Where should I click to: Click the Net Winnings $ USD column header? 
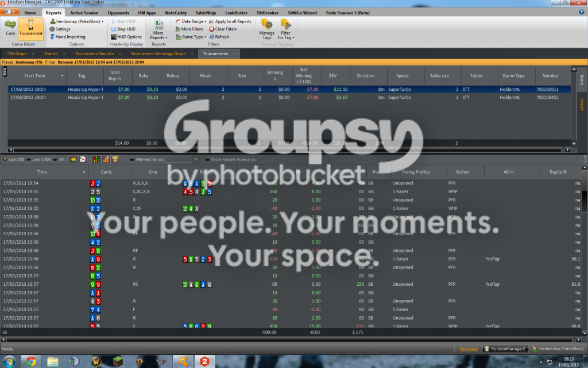pos(303,75)
